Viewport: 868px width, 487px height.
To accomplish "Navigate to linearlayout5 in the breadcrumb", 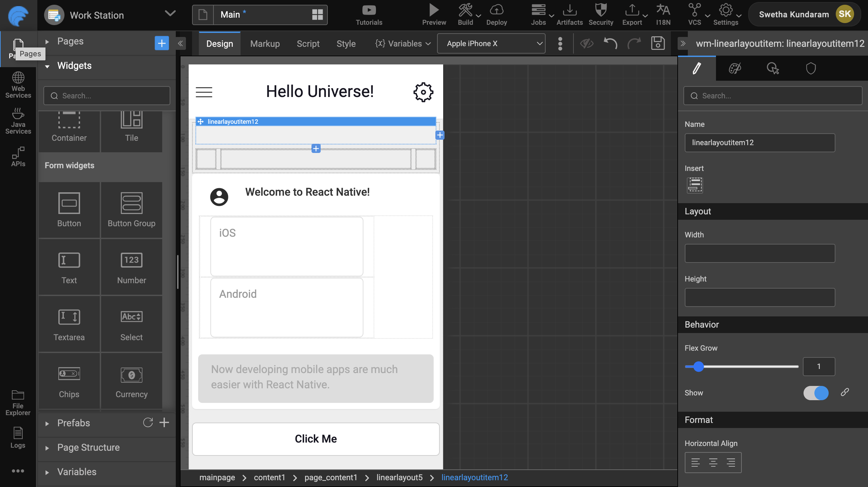I will [x=399, y=477].
